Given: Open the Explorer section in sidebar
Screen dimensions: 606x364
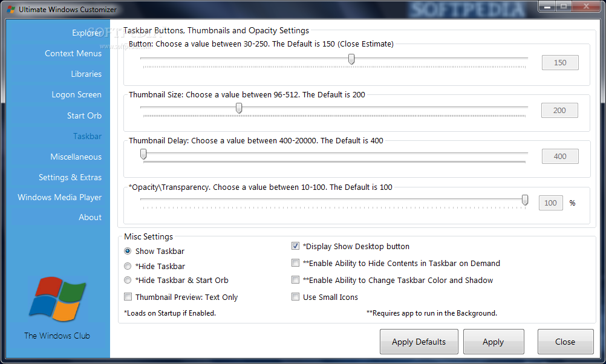Looking at the screenshot, I should (86, 33).
